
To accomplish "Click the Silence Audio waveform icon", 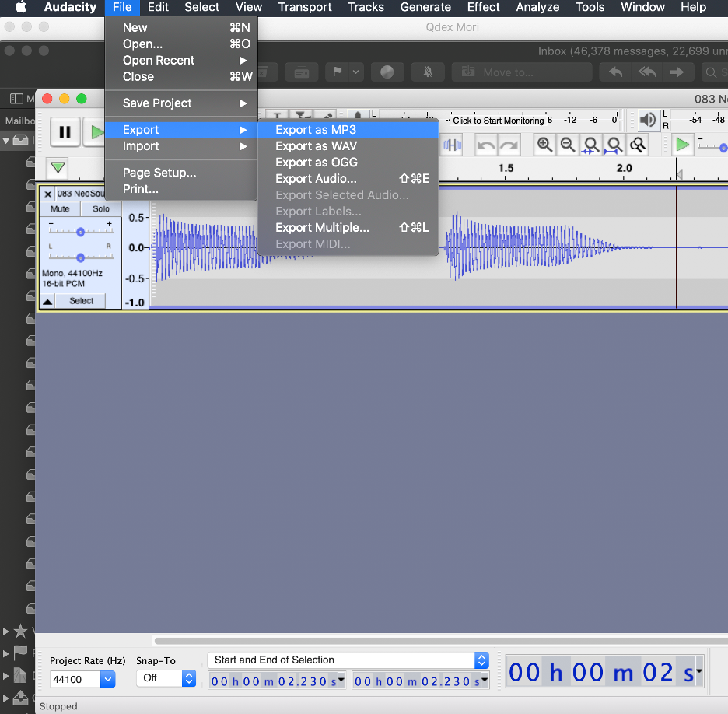I will (x=452, y=145).
